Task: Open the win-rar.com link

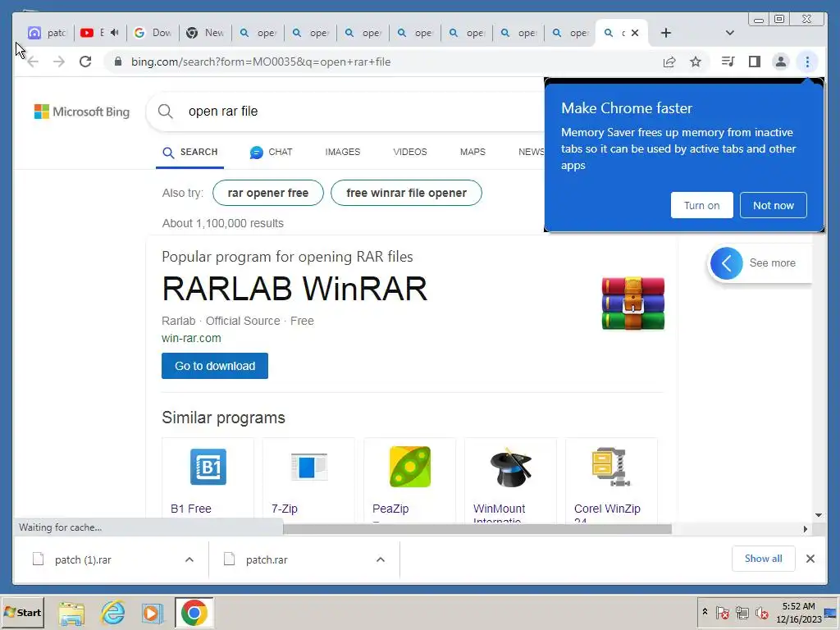Action: (191, 338)
